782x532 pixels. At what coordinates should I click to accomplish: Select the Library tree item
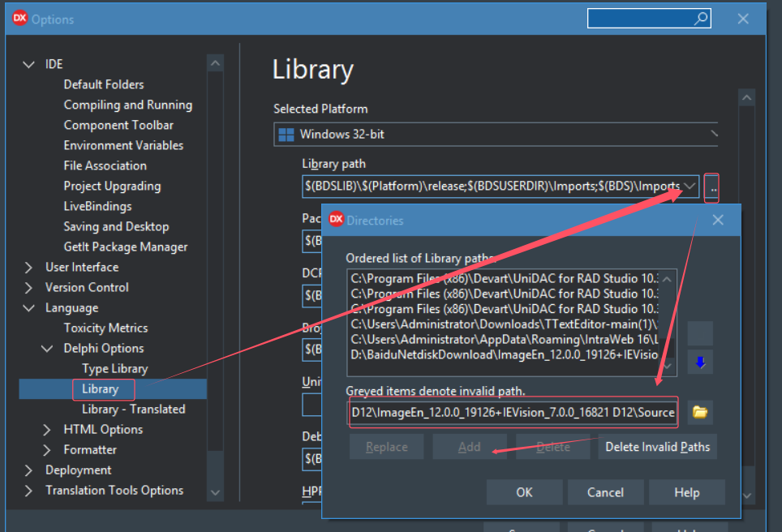click(x=101, y=389)
